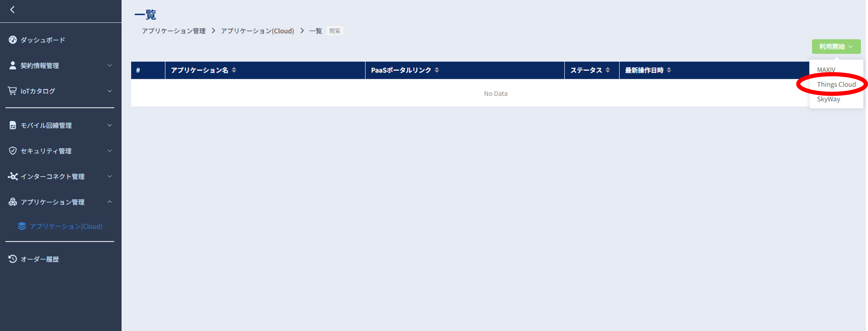Click the アプリケーション(Cloud) breadcrumb link
868x331 pixels.
point(257,31)
